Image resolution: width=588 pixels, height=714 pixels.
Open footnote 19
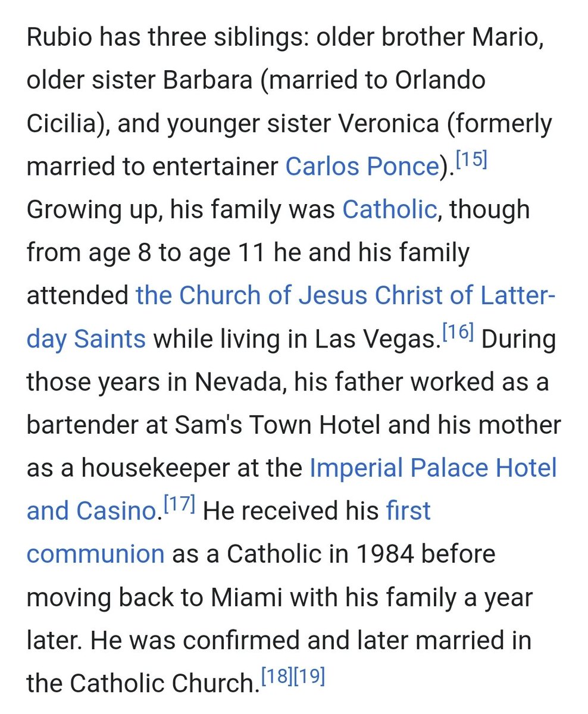pyautogui.click(x=309, y=675)
